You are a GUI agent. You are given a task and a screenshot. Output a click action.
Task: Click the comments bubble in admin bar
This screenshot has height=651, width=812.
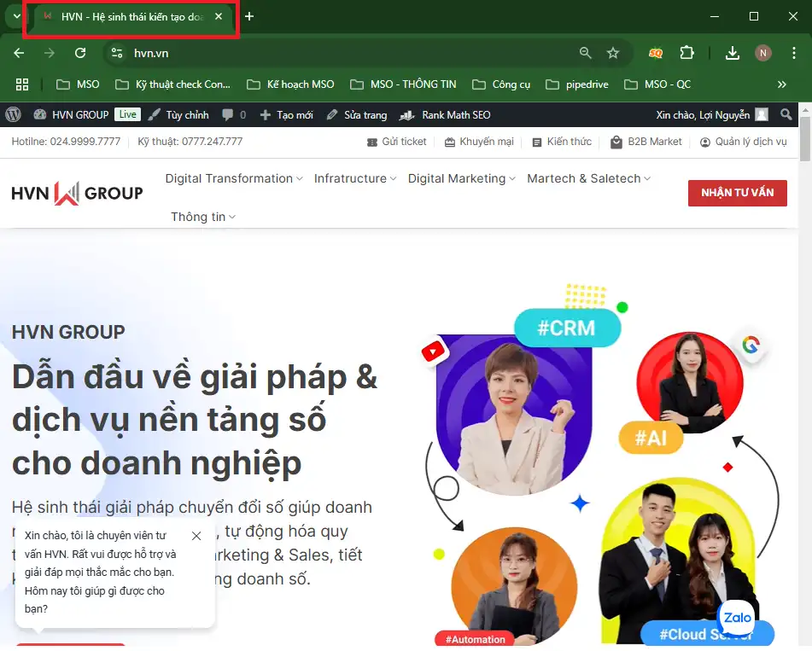pos(233,114)
